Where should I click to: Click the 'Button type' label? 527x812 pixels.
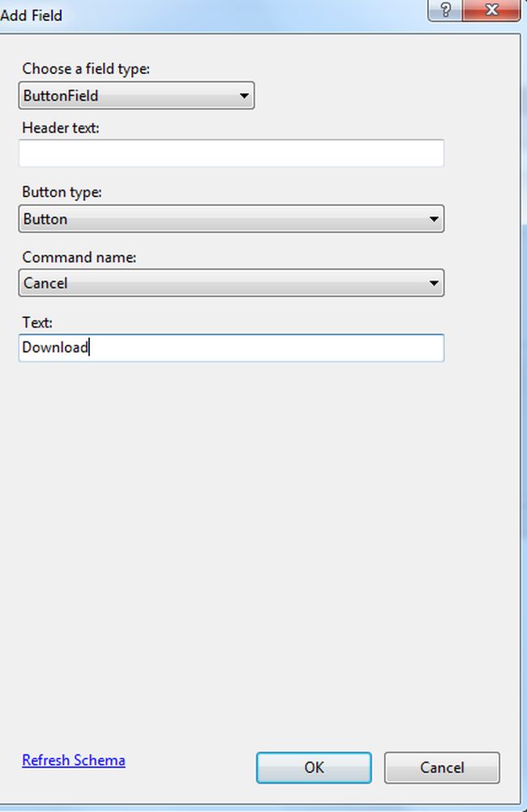[x=62, y=192]
